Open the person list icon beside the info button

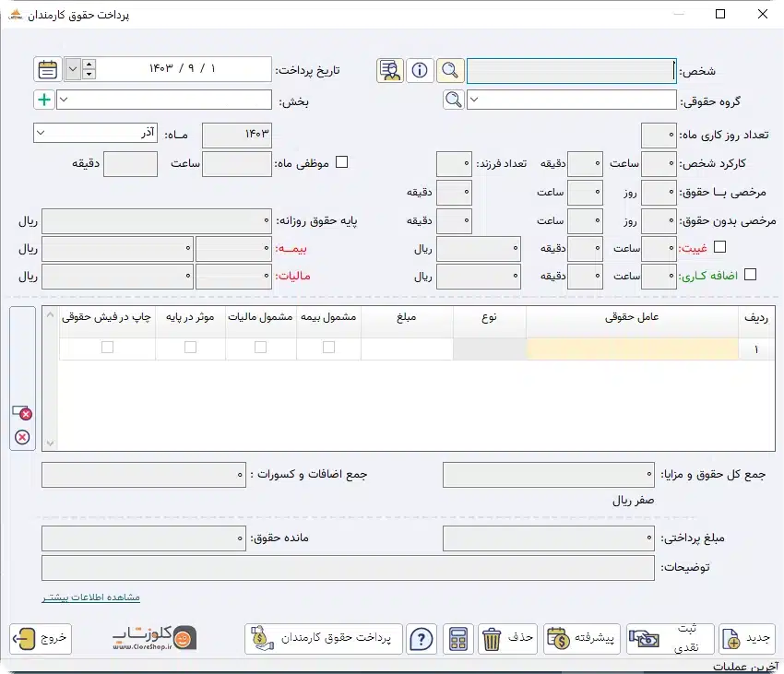(390, 70)
